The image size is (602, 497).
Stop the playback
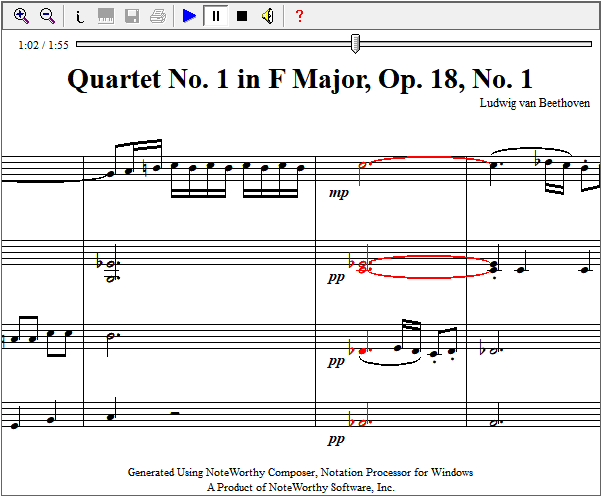tap(242, 16)
